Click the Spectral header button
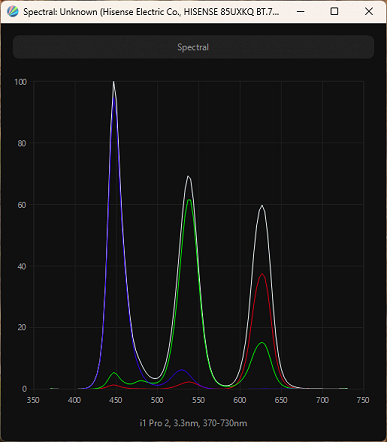387x442 pixels. (193, 47)
